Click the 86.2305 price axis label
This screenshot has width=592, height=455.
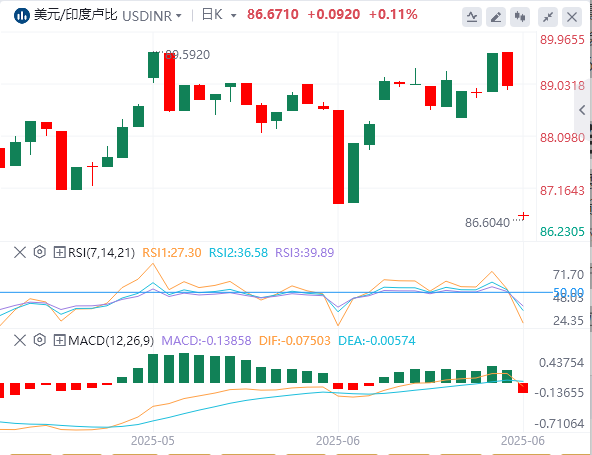point(562,231)
